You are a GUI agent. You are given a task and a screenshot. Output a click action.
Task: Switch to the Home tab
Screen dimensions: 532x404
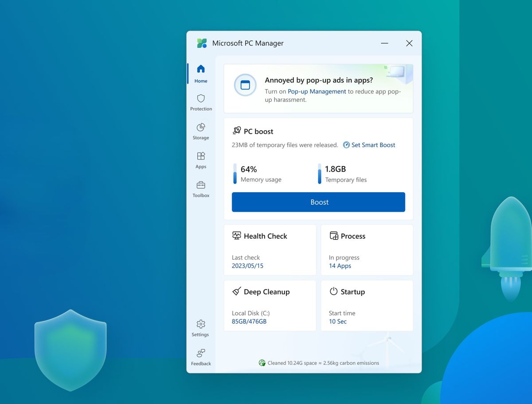pyautogui.click(x=201, y=74)
